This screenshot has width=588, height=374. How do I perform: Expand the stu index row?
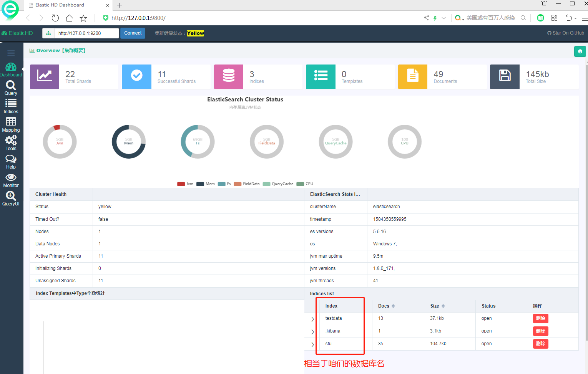click(x=312, y=344)
